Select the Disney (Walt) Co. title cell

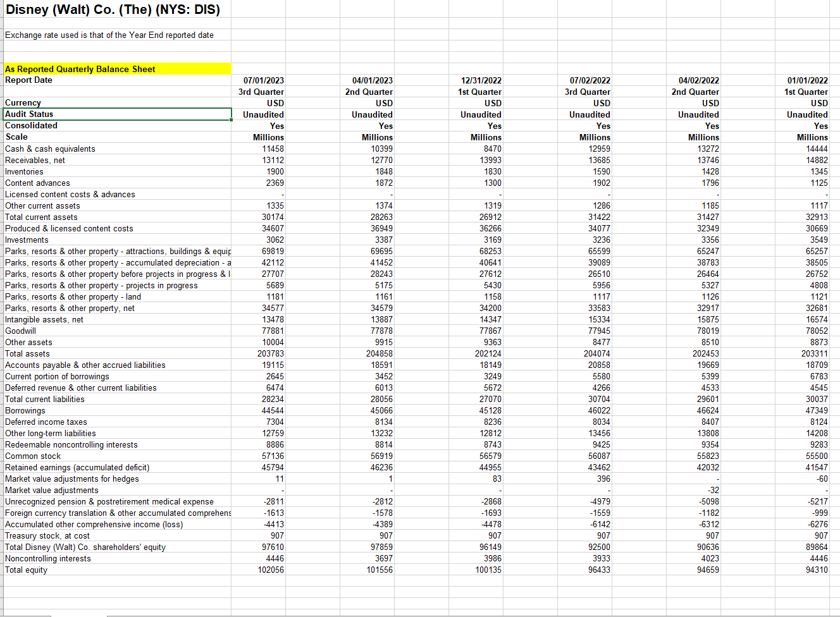coord(113,9)
